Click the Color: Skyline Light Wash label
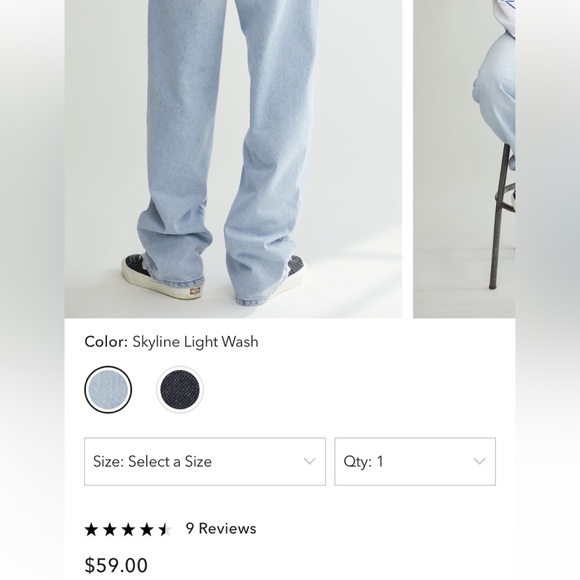 (171, 341)
